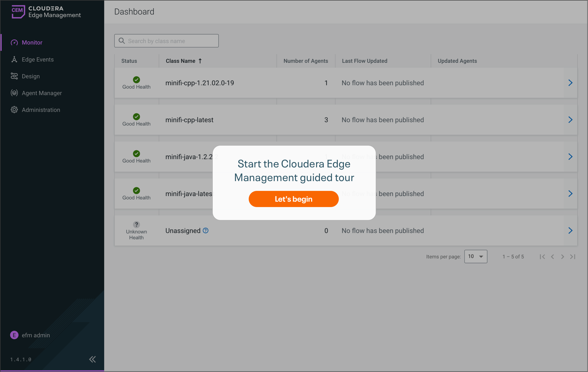Go to next page of results
Viewport: 588px width, 372px height.
point(563,257)
